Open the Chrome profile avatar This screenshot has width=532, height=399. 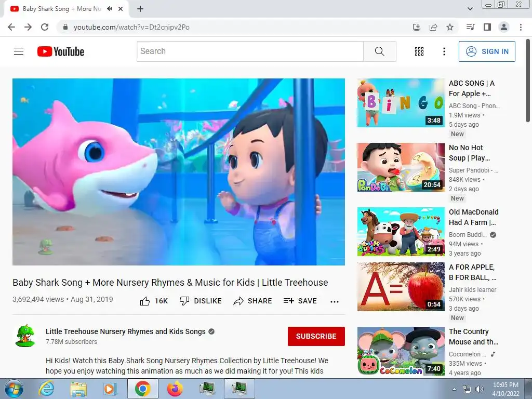point(504,27)
